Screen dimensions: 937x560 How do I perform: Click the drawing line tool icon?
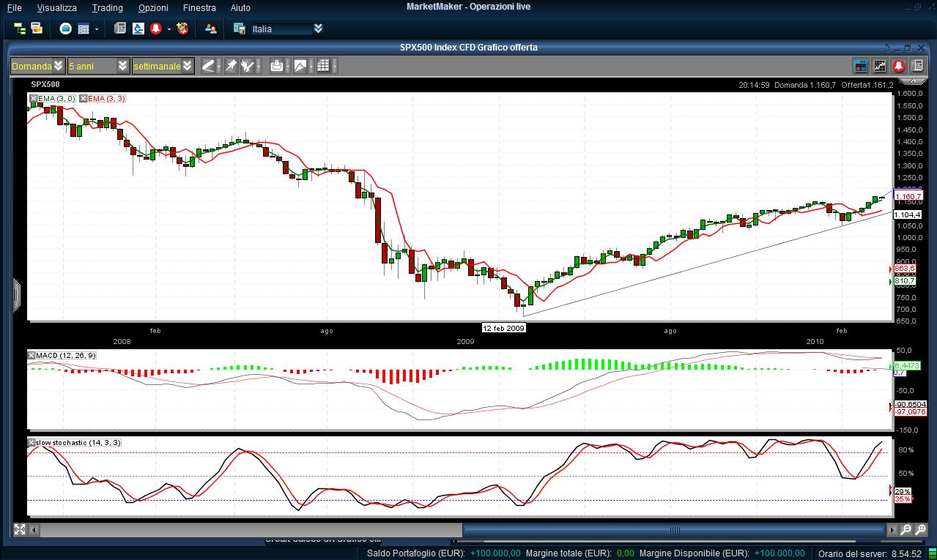click(208, 66)
